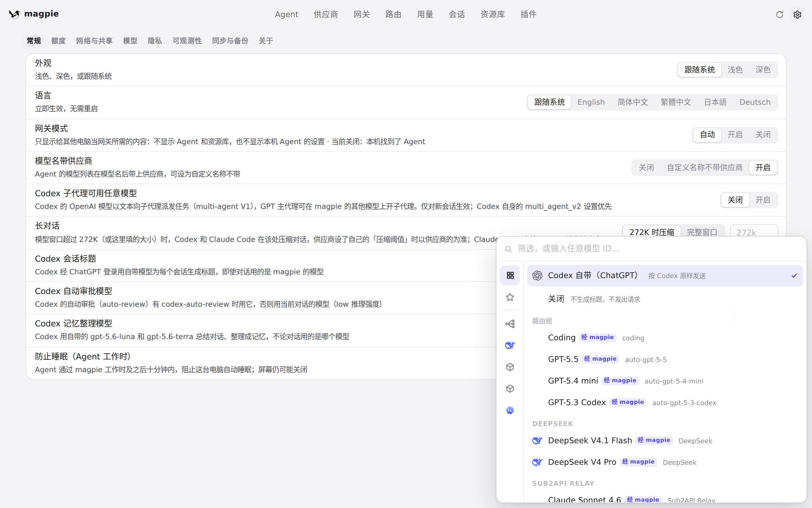This screenshot has width=812, height=508.
Task: Click the refresh icon in the header
Action: point(779,15)
